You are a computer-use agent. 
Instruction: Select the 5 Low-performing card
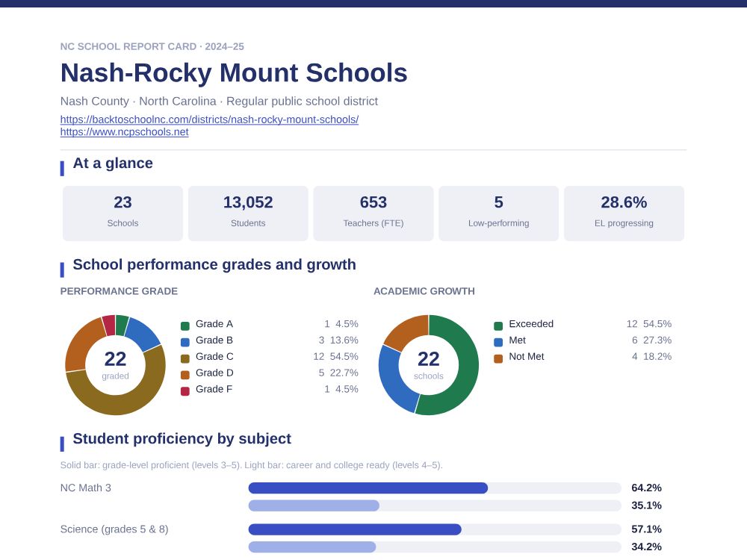pos(499,214)
